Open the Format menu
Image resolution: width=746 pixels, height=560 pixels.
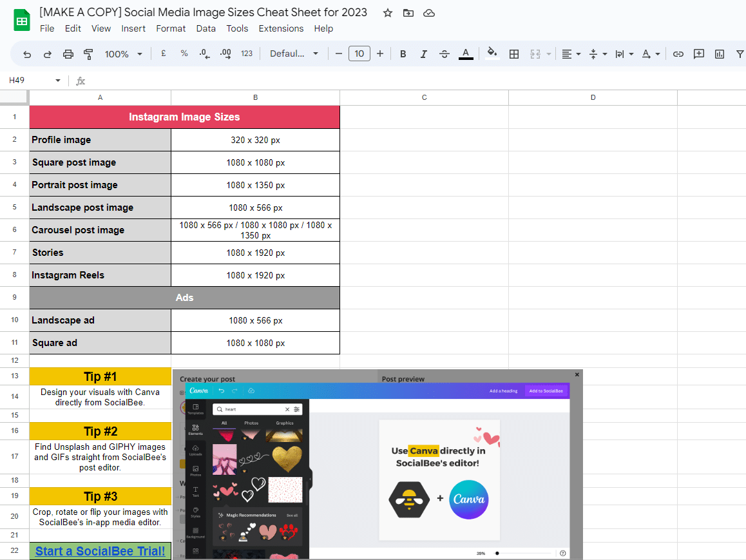pos(171,28)
